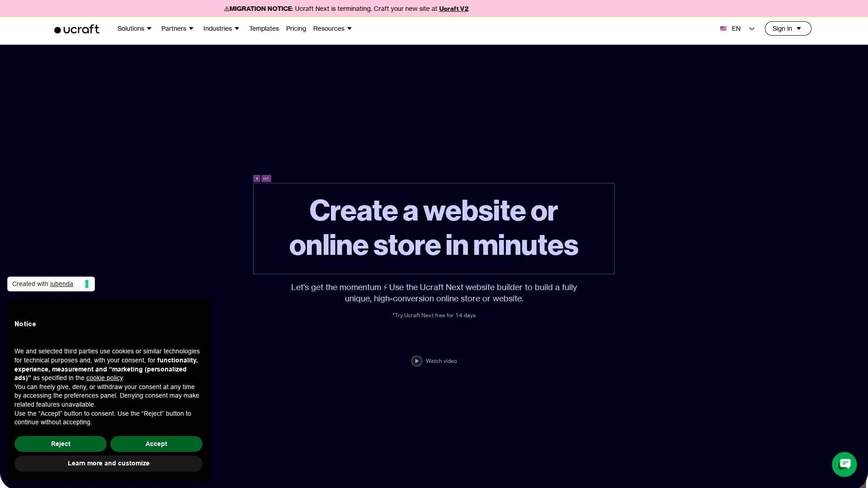Image resolution: width=868 pixels, height=488 pixels.
Task: Accept cookies in the notice
Action: [x=156, y=444]
